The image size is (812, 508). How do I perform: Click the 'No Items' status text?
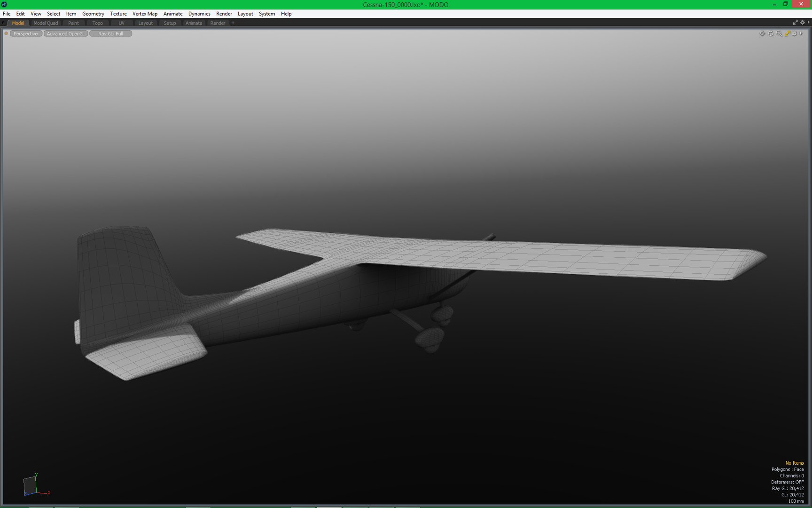coord(795,463)
